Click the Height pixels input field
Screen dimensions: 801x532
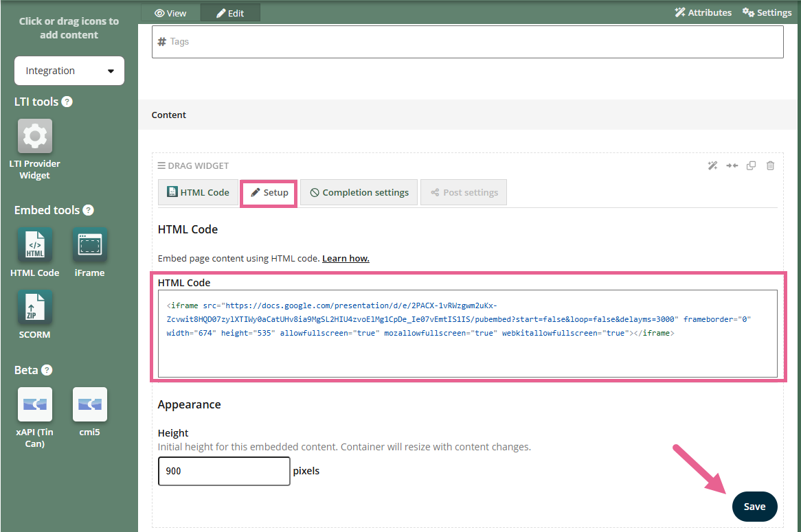[x=224, y=471]
